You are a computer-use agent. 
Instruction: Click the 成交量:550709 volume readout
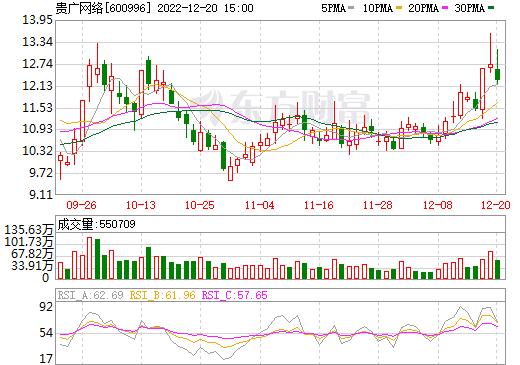click(96, 224)
